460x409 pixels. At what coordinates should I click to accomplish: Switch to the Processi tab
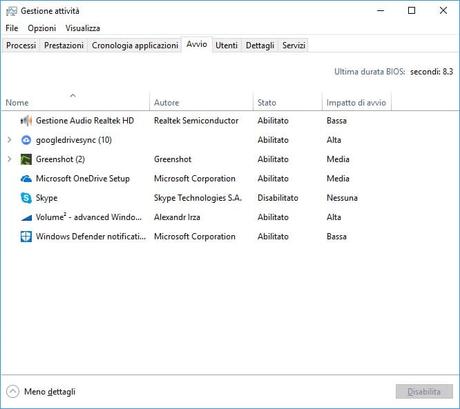21,45
